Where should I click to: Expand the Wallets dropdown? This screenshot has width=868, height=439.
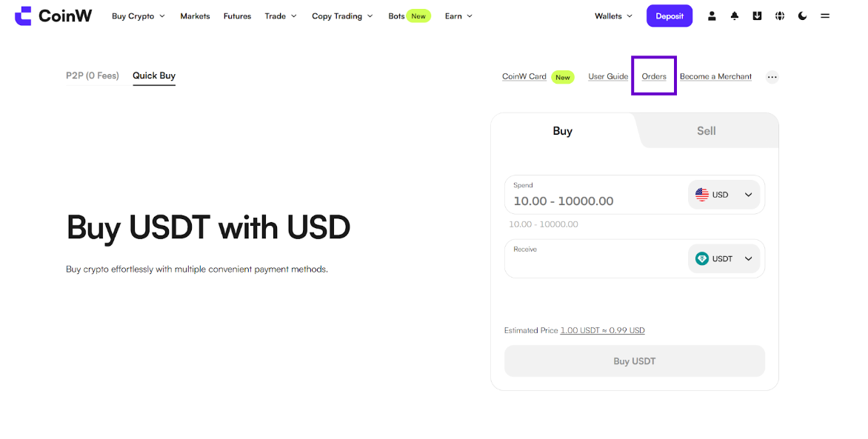(613, 16)
